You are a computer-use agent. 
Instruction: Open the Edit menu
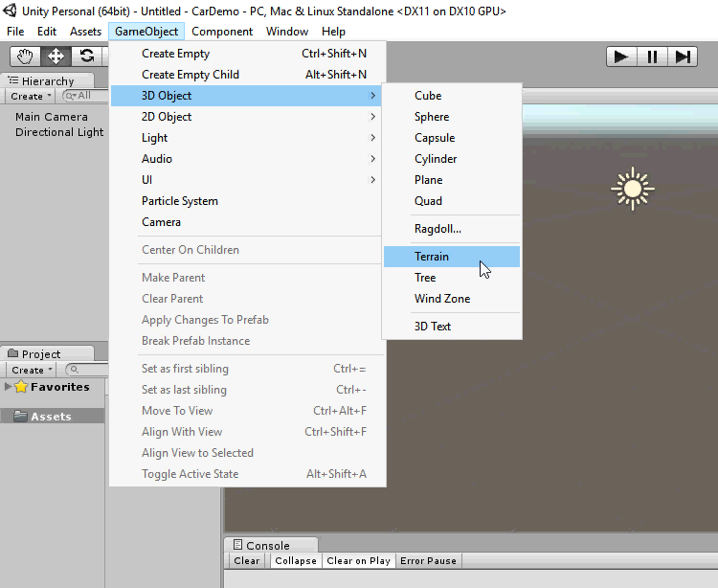tap(47, 32)
